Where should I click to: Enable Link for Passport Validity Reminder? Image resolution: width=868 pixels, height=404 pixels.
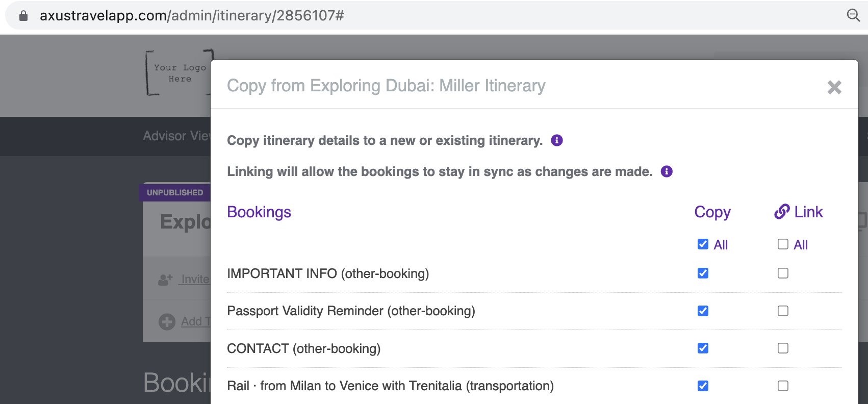(783, 311)
